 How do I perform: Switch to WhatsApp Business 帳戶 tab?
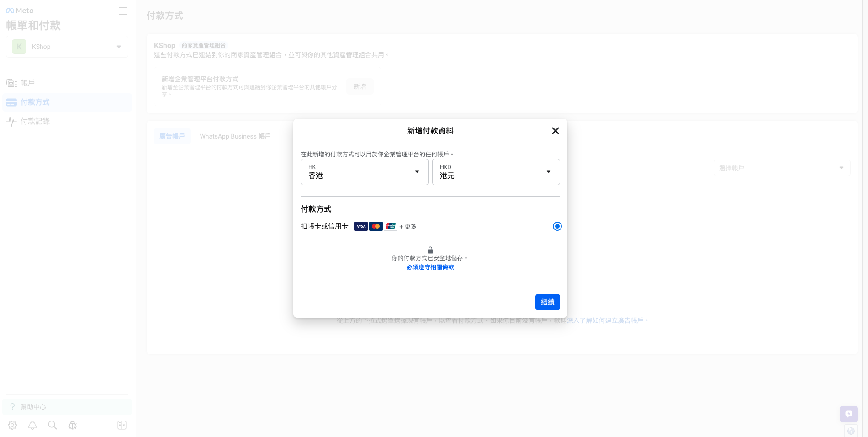tap(235, 136)
